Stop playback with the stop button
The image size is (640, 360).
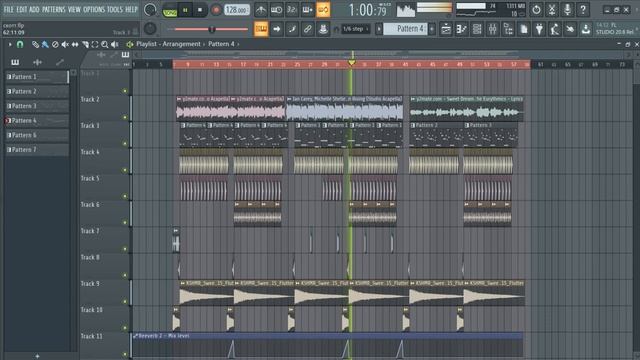(200, 10)
